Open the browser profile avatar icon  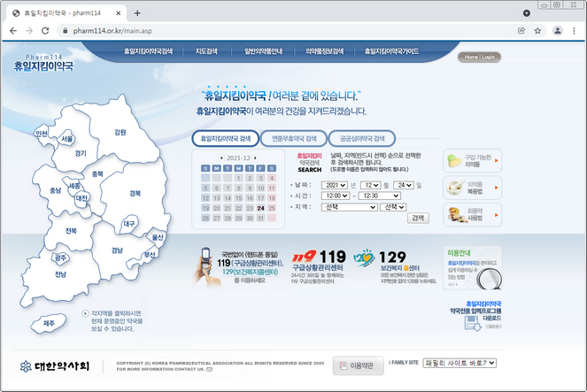click(558, 31)
